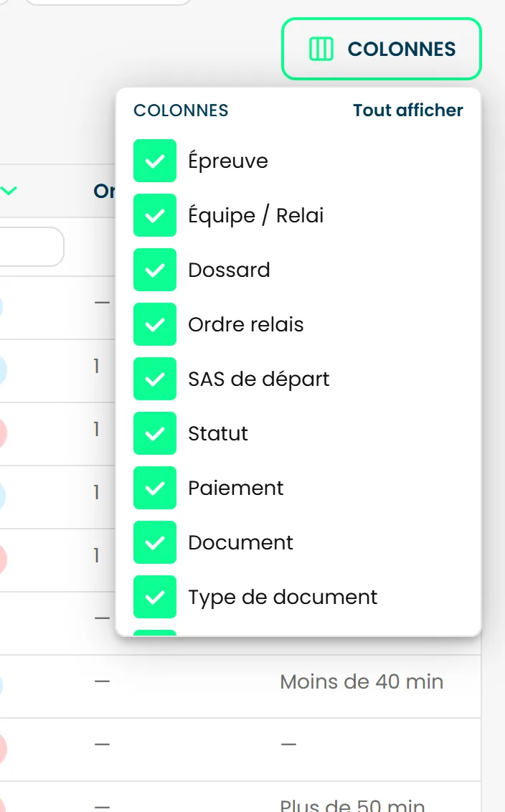Click the Tout afficher link

[x=407, y=110]
